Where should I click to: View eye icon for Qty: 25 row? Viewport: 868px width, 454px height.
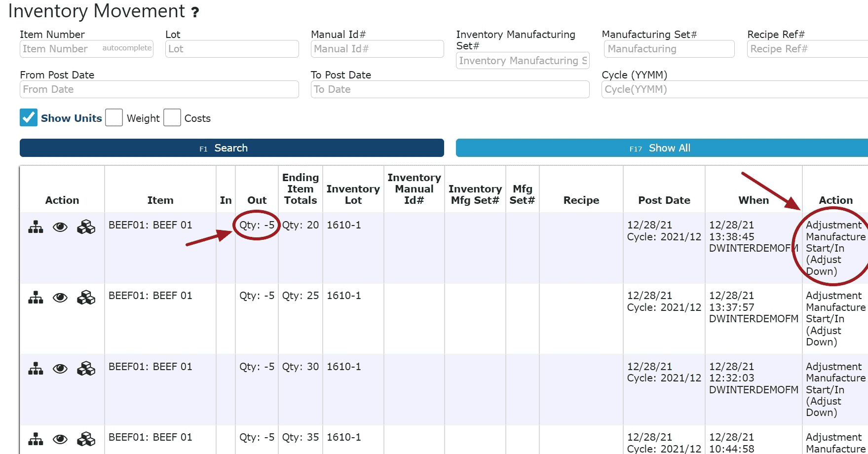point(60,298)
